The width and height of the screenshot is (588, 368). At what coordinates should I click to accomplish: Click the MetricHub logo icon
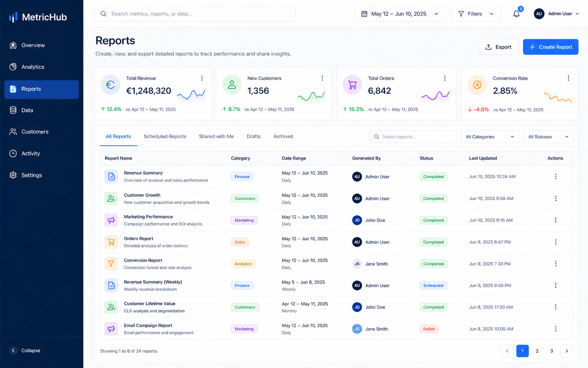[x=13, y=17]
